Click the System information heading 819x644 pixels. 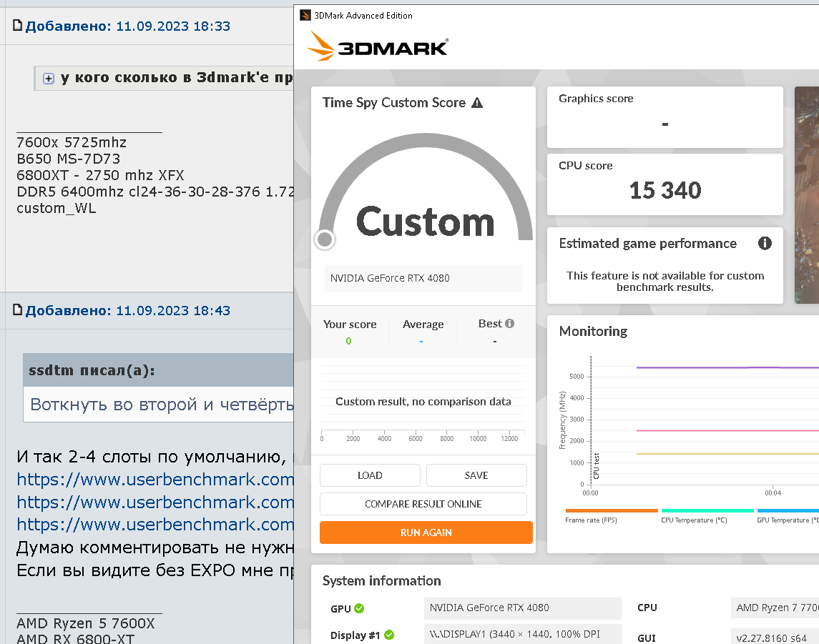pyautogui.click(x=382, y=581)
